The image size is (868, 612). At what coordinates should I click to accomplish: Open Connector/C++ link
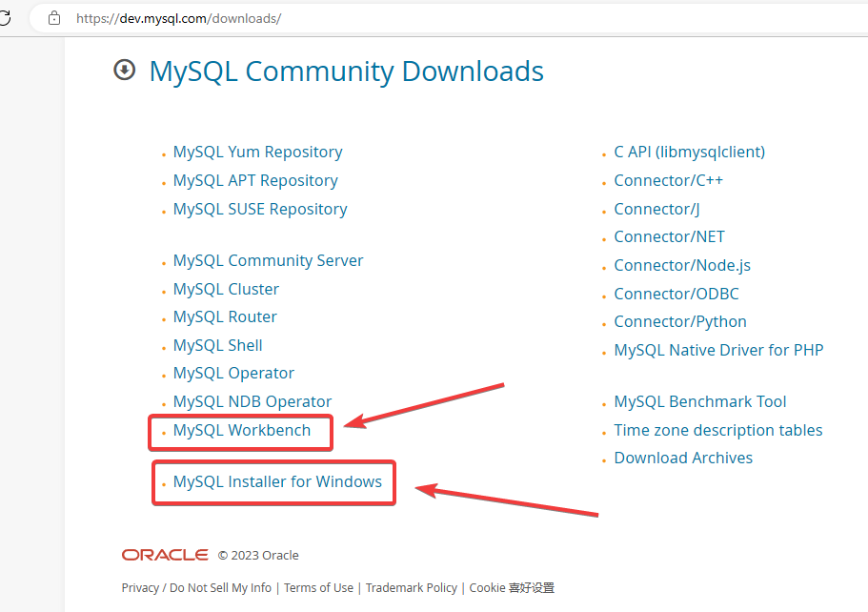pyautogui.click(x=668, y=180)
